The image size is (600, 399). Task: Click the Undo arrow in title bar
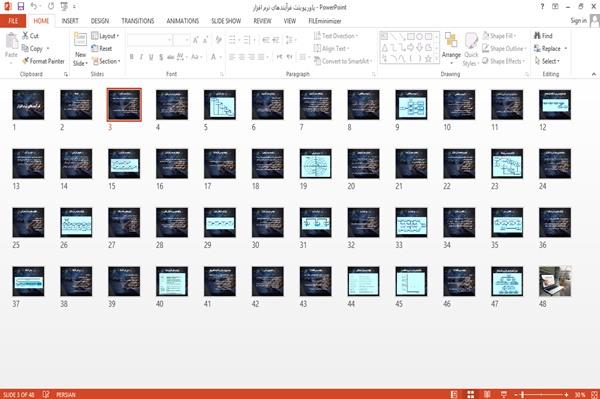34,7
